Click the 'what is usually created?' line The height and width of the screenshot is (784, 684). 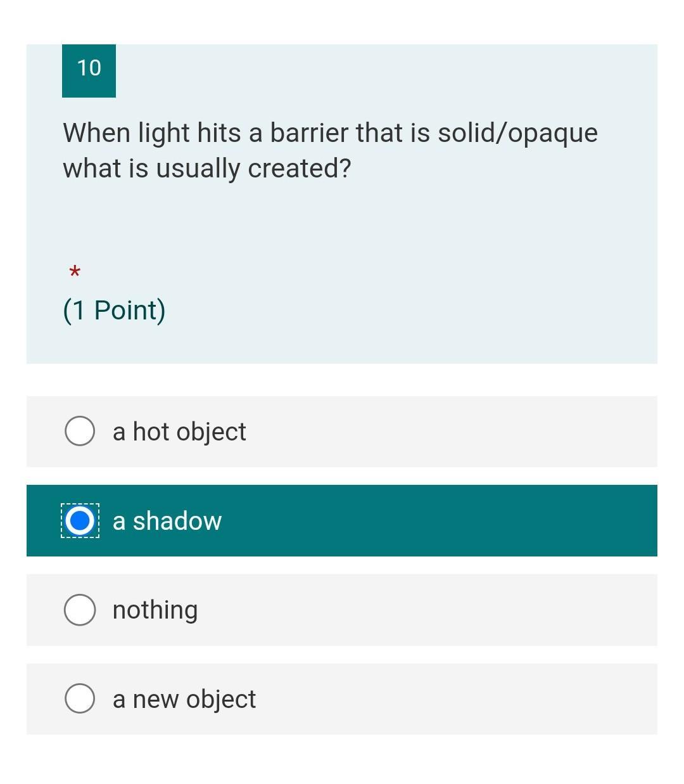[x=206, y=169]
